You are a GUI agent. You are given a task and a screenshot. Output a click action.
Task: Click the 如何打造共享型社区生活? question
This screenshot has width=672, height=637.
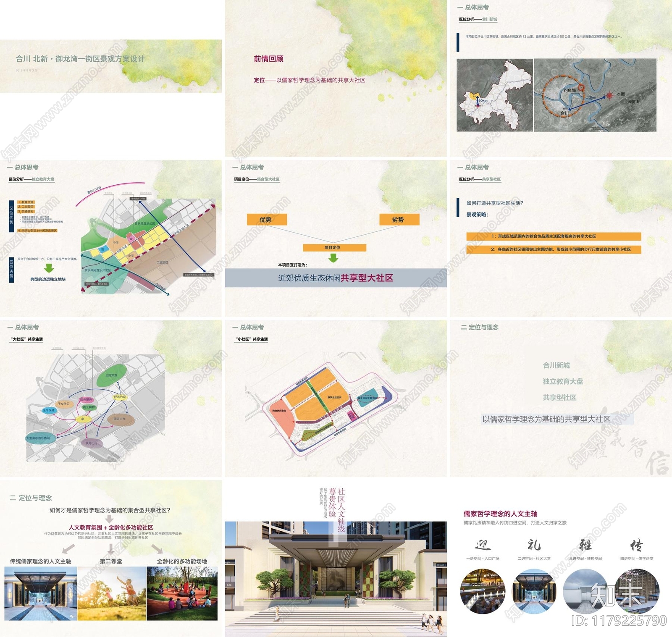click(495, 203)
